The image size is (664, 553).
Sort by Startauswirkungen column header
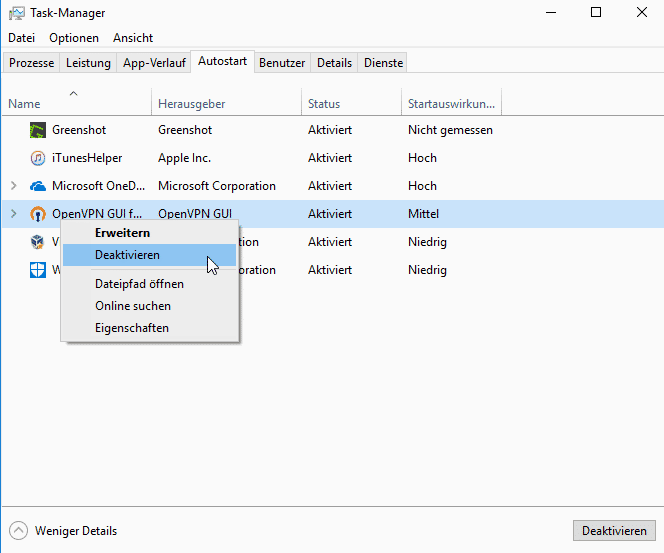coord(452,104)
